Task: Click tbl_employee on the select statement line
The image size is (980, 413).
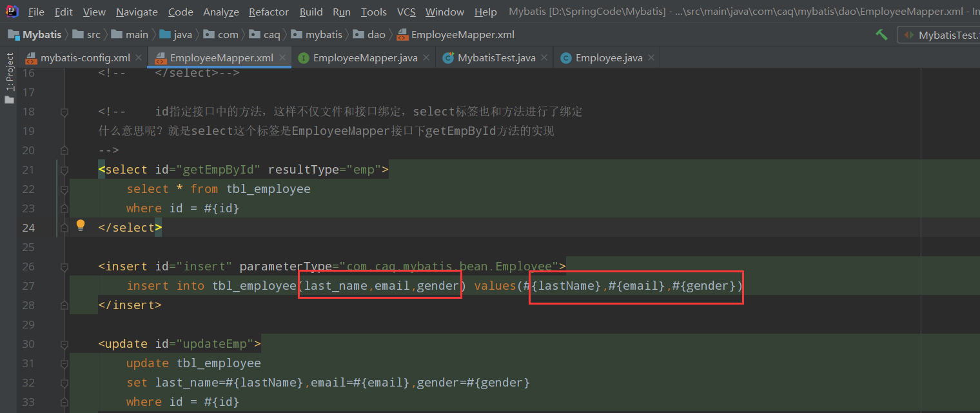Action: point(268,189)
